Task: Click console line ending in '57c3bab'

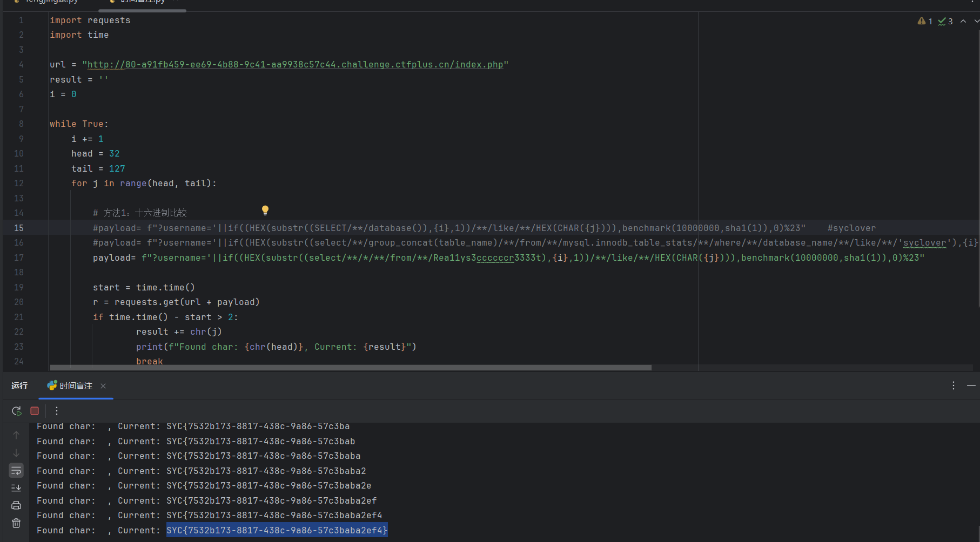Action: tap(196, 441)
